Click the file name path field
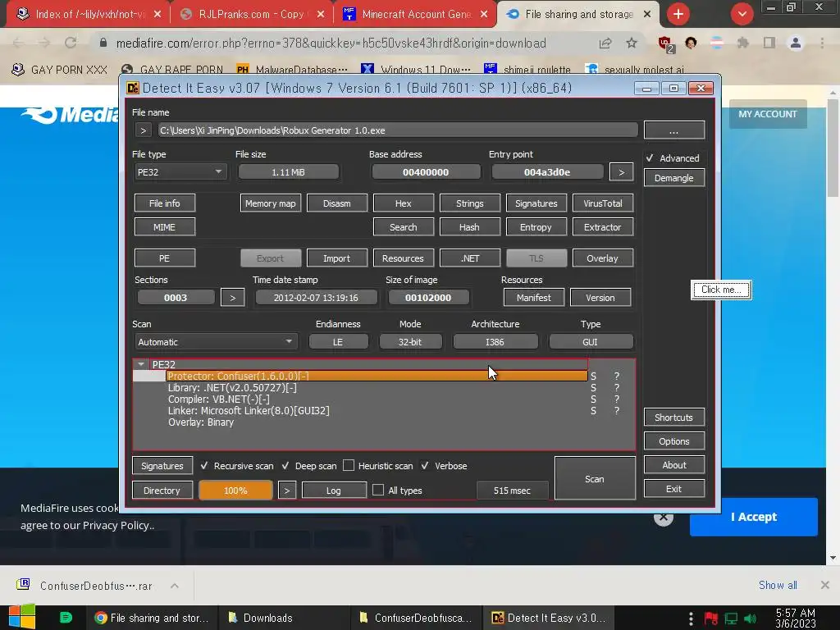Image resolution: width=840 pixels, height=630 pixels. [x=398, y=130]
